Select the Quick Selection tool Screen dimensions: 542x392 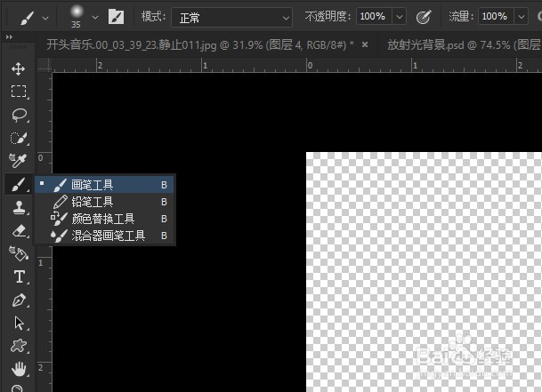coord(19,138)
